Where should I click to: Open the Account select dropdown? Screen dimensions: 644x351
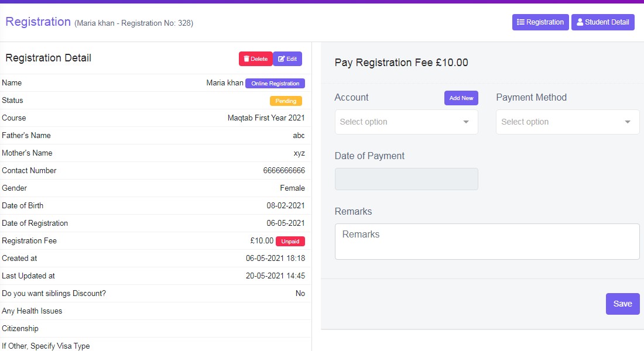click(406, 122)
